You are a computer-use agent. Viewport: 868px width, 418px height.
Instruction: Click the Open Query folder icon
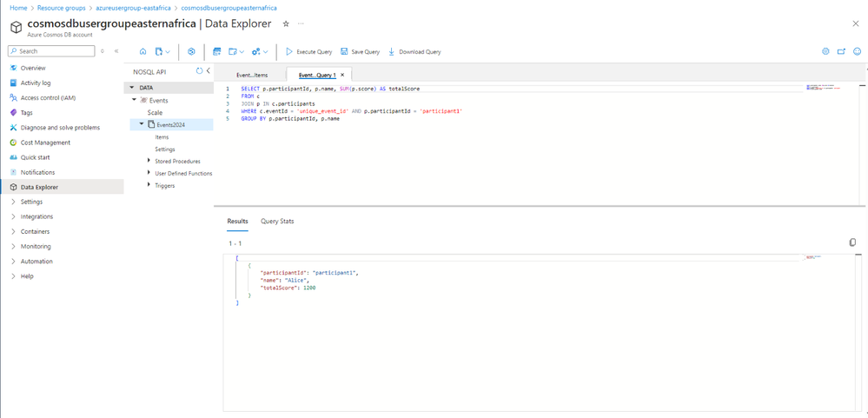pos(233,51)
